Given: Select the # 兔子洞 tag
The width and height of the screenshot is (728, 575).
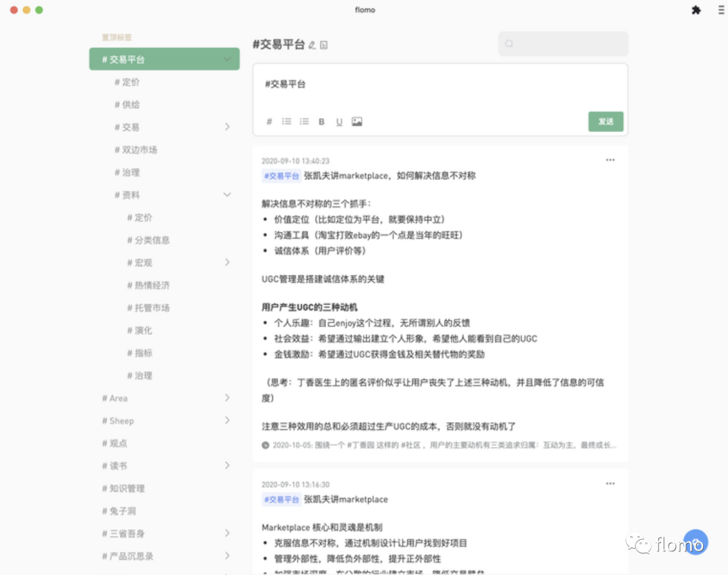Looking at the screenshot, I should [x=119, y=511].
